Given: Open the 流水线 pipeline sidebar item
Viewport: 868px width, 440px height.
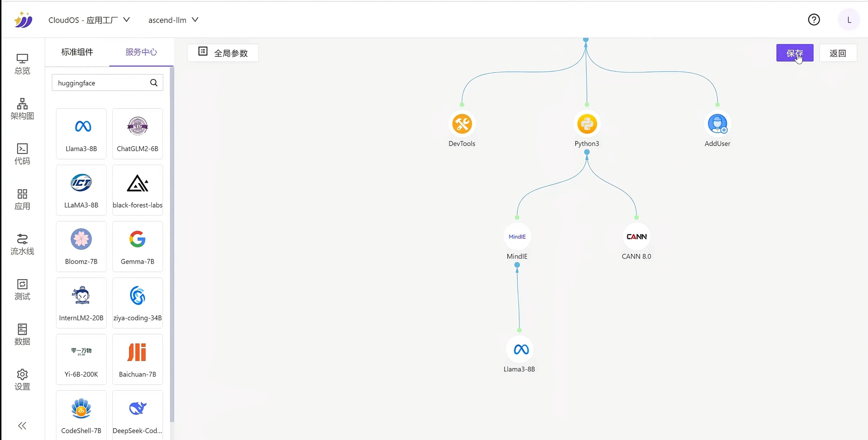Looking at the screenshot, I should (22, 244).
